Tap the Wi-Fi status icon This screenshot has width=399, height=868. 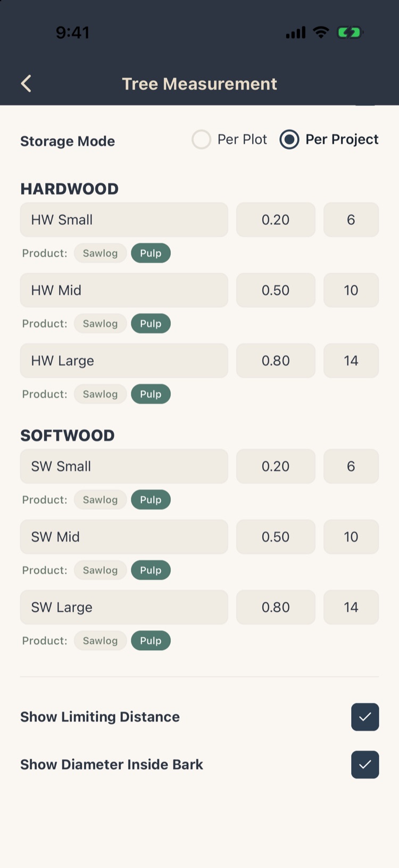pos(321,32)
